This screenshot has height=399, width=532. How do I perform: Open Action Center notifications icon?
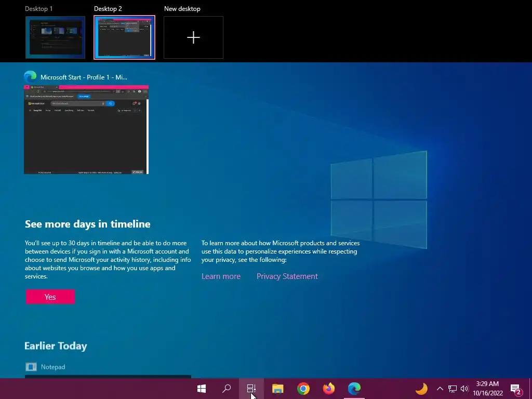coord(516,389)
